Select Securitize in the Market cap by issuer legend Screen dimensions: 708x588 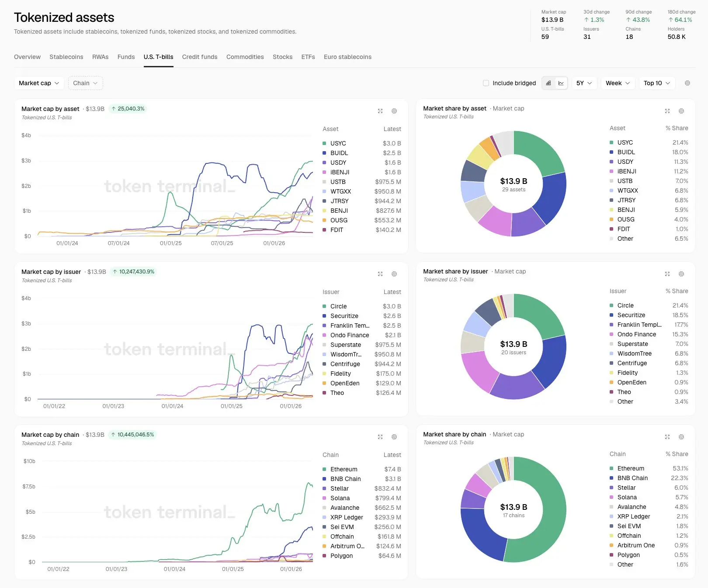pos(344,316)
